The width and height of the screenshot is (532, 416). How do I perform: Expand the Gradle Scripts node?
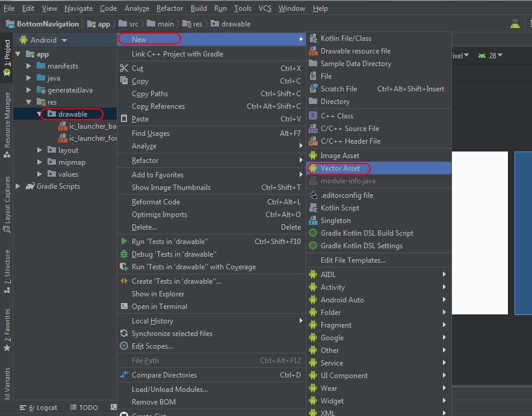coord(17,186)
